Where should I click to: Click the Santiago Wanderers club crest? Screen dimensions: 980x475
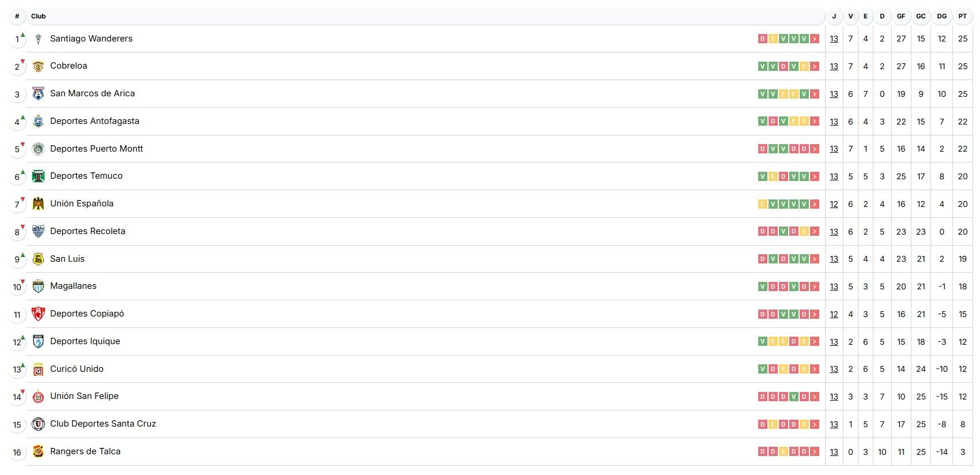(x=38, y=39)
